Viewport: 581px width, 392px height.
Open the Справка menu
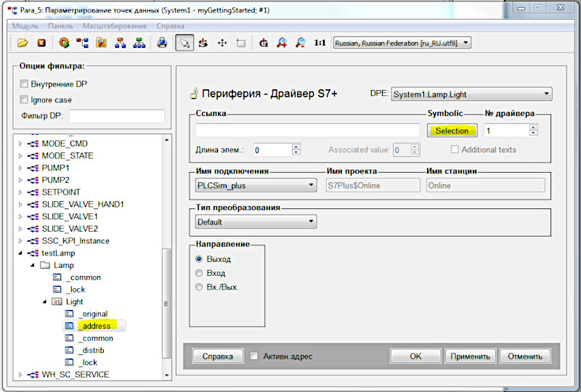(x=170, y=26)
